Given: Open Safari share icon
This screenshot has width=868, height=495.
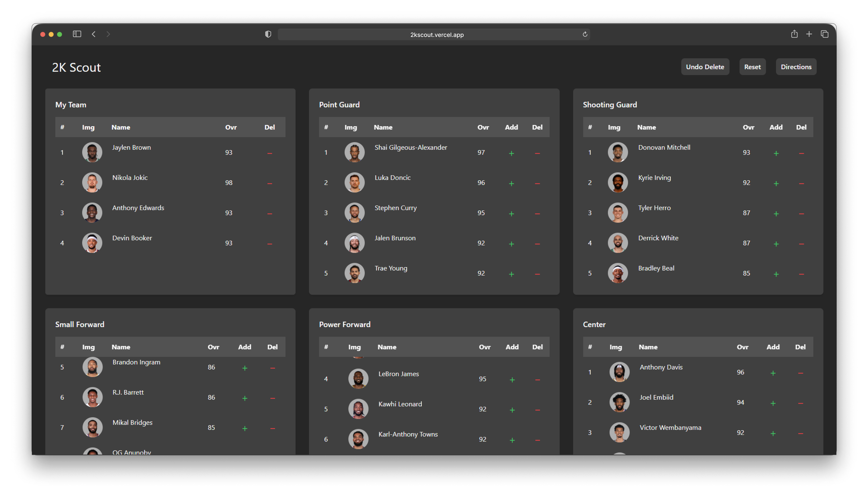Looking at the screenshot, I should tap(794, 34).
